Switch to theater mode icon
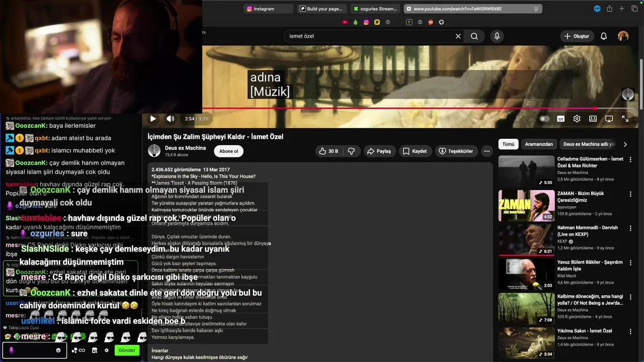The width and height of the screenshot is (644, 362). click(x=593, y=119)
